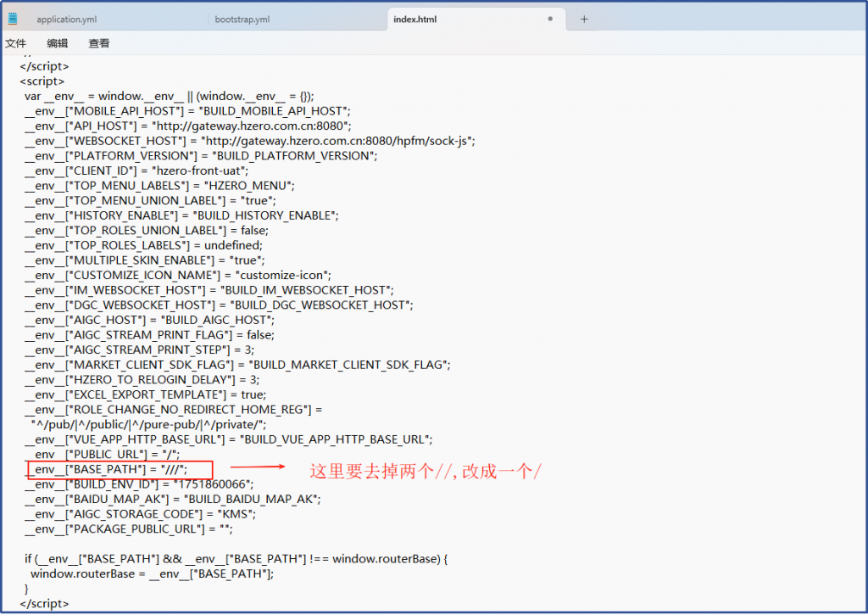Select the index.html tab
Viewport: 868px width, 615px height.
point(415,19)
